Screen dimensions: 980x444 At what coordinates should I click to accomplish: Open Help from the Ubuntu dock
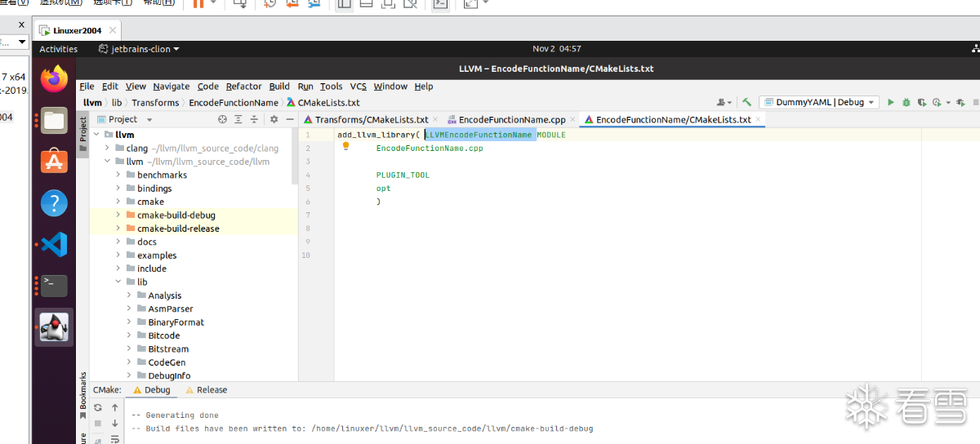(x=54, y=202)
